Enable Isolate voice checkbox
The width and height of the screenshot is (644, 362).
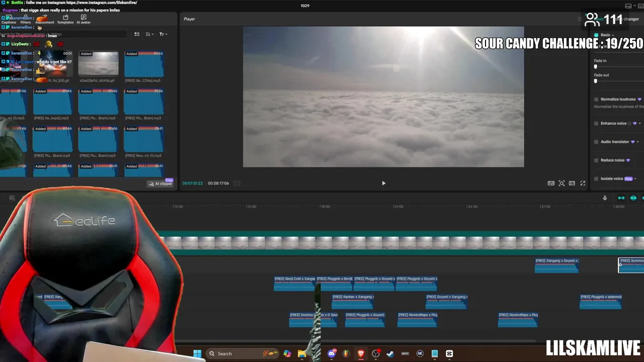[596, 178]
